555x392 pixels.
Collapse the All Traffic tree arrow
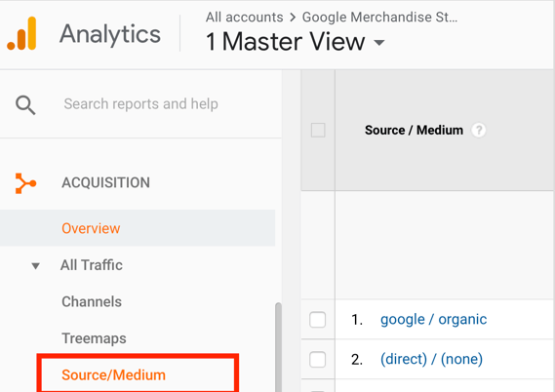[35, 265]
